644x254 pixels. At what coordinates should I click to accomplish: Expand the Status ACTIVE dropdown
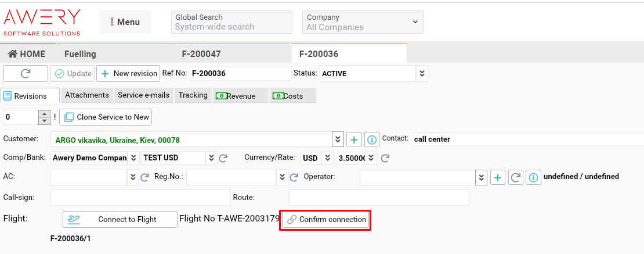(x=422, y=74)
